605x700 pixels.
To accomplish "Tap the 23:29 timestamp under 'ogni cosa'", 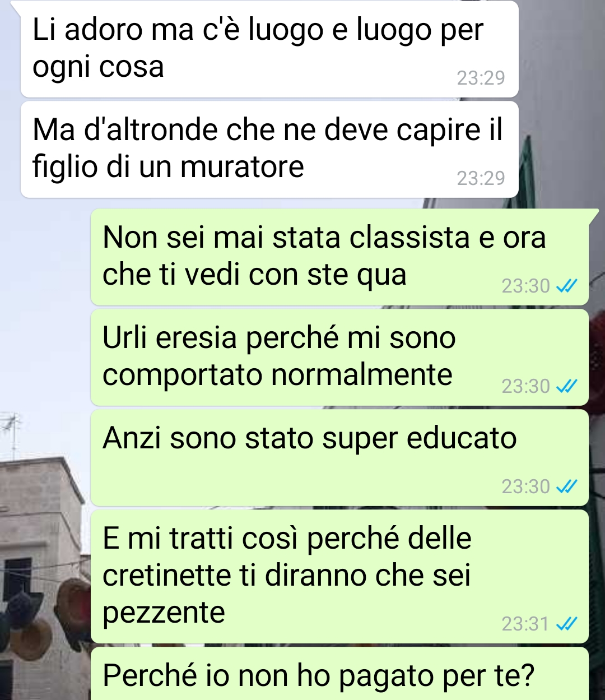I will click(481, 78).
